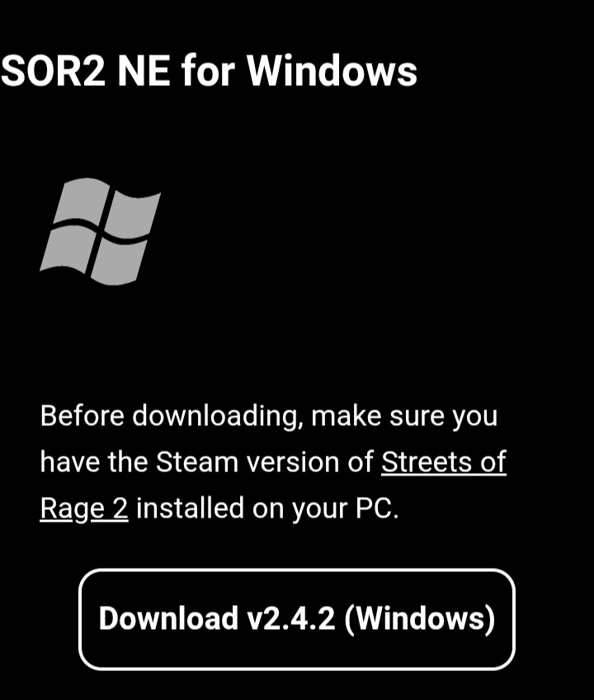Click the word 'NE' in heading

144,70
